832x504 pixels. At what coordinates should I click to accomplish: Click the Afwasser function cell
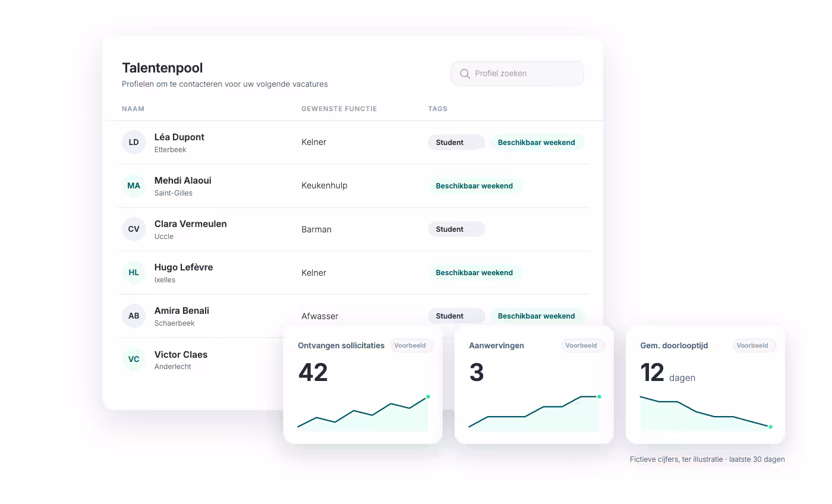point(320,316)
